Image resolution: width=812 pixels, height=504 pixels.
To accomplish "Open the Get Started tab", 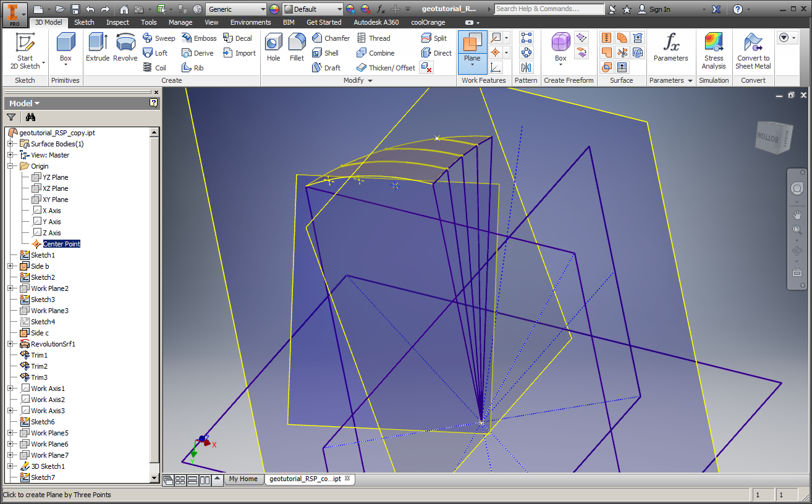I will pos(324,22).
